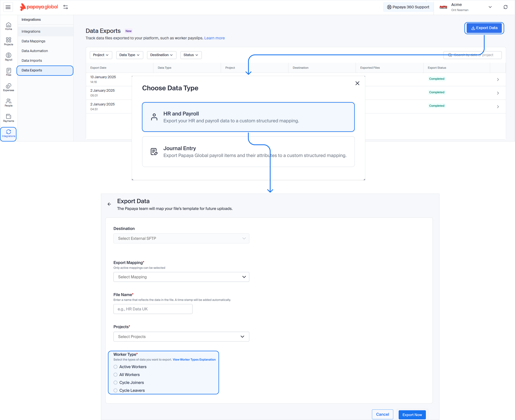
Task: Click the Papaya Global logo
Action: click(x=39, y=7)
